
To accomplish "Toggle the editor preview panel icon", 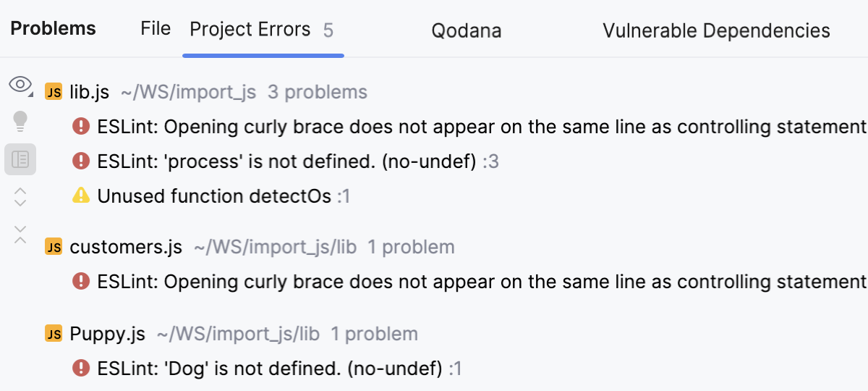I will tap(20, 159).
